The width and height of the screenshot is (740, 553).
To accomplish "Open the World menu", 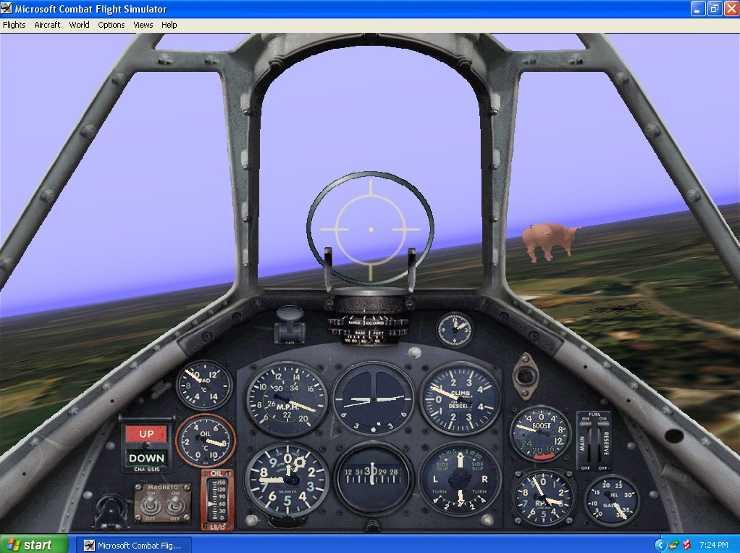I will [79, 25].
